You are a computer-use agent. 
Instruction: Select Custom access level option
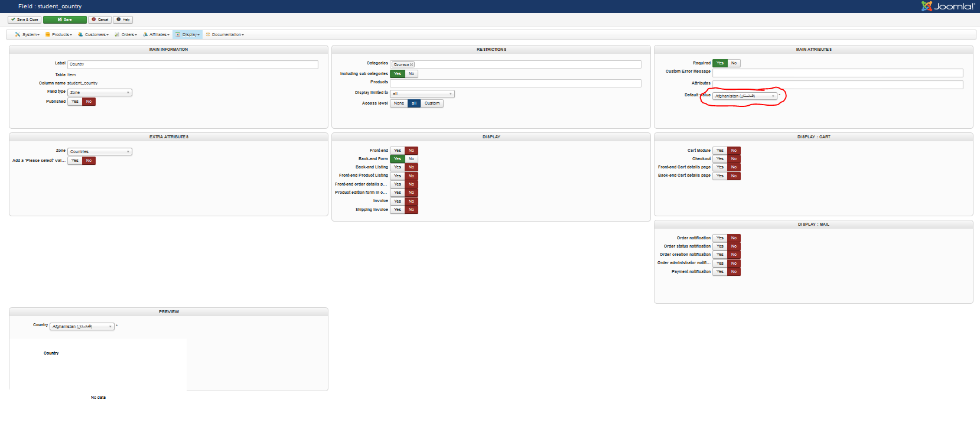click(x=432, y=103)
